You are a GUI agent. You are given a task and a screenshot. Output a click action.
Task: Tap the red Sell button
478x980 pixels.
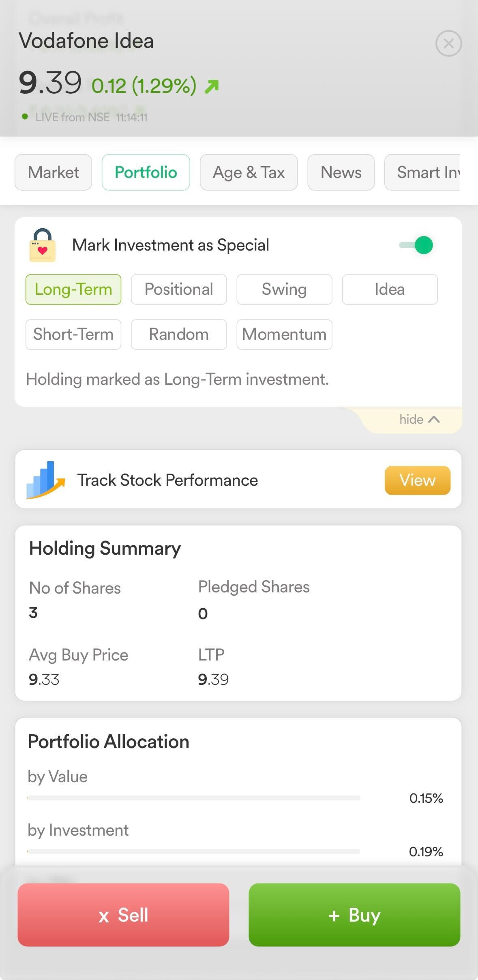click(x=123, y=915)
